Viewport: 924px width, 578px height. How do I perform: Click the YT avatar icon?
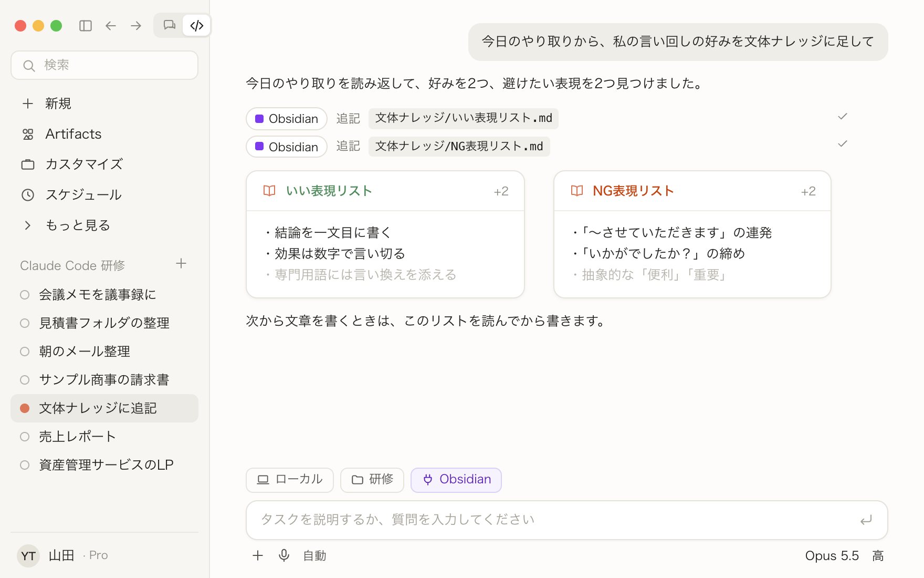click(28, 556)
